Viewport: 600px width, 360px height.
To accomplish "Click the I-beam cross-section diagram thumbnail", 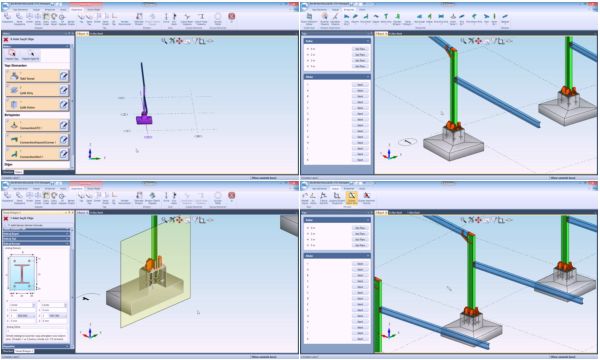I will pyautogui.click(x=22, y=274).
